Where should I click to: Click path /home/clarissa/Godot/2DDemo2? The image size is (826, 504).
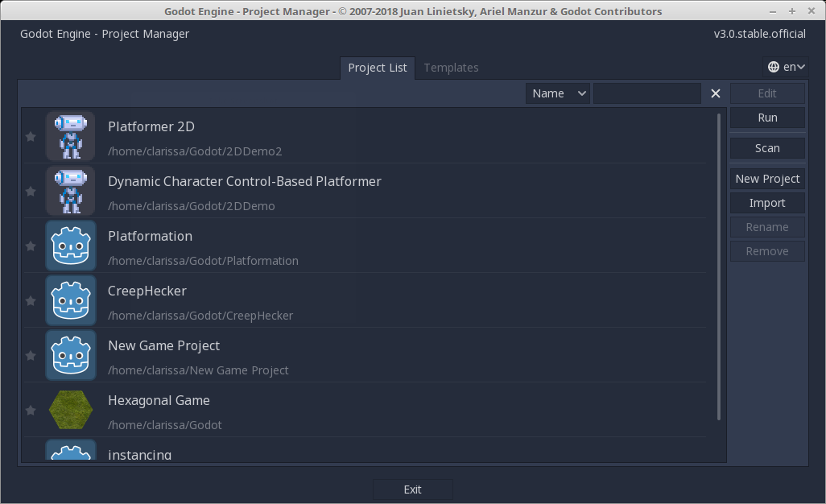coord(195,151)
